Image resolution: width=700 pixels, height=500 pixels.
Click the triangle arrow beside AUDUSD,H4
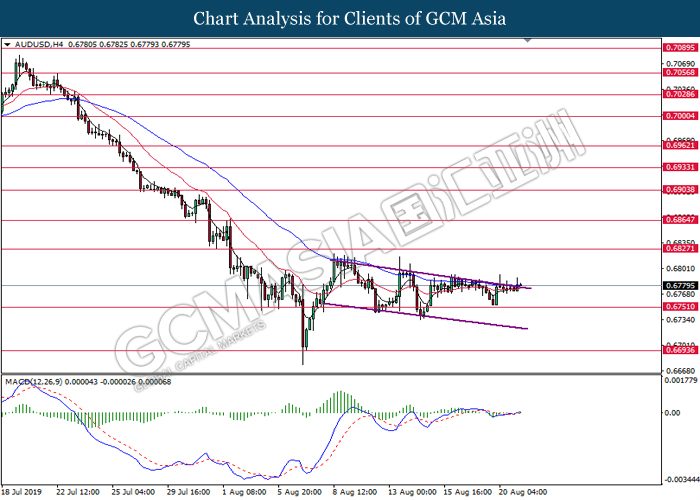[x=8, y=45]
